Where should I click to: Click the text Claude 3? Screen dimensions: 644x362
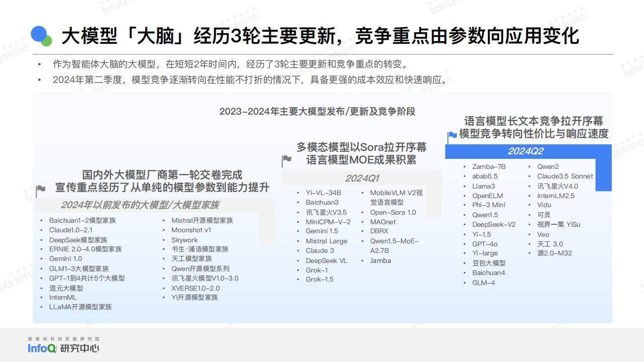(x=320, y=250)
